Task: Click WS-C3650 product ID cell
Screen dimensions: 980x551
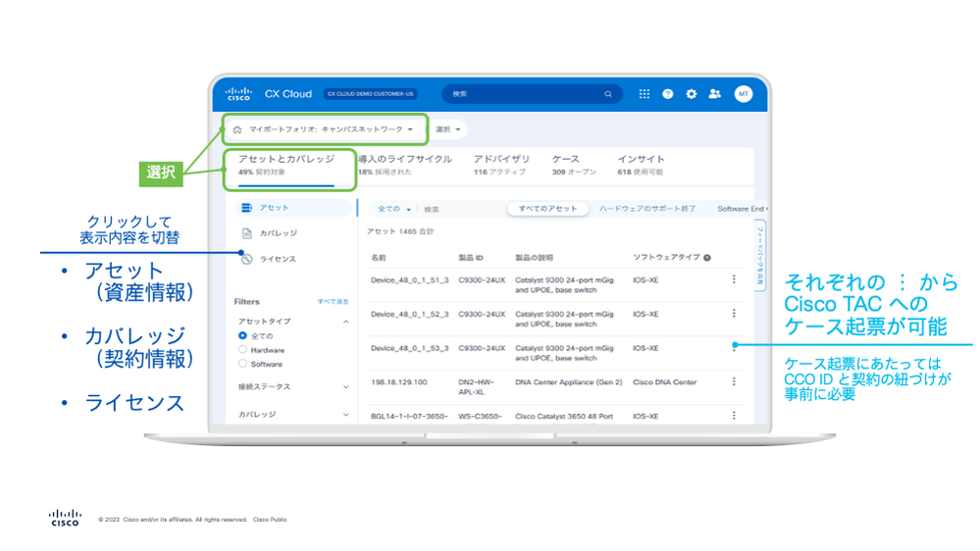Action: [x=480, y=416]
